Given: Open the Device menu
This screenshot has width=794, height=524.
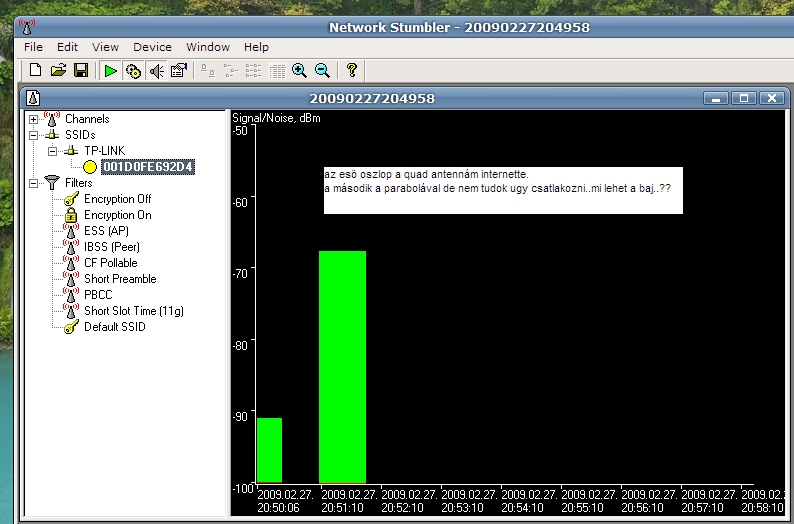Looking at the screenshot, I should [x=152, y=47].
